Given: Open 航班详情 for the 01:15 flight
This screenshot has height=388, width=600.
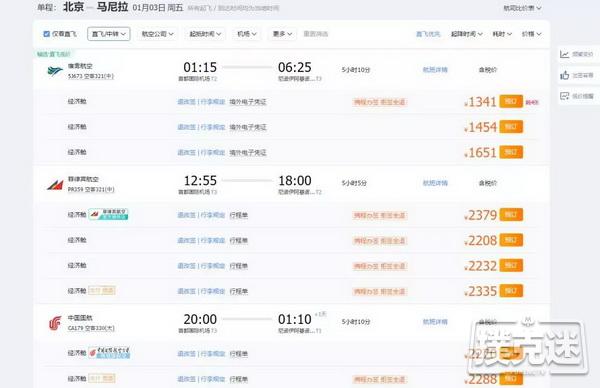Looking at the screenshot, I should pos(435,70).
